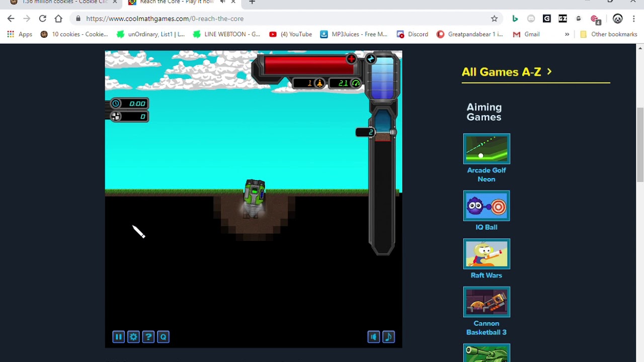Screen dimensions: 644x362
Task: Open Greatpandabear bookmark
Action: point(470,34)
